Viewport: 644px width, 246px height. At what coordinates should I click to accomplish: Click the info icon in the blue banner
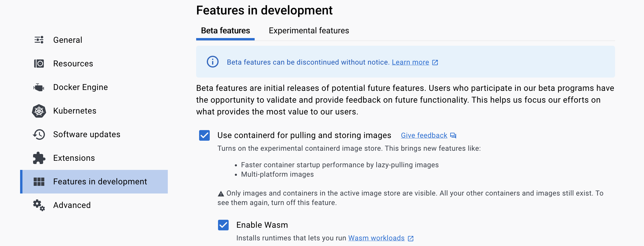213,62
